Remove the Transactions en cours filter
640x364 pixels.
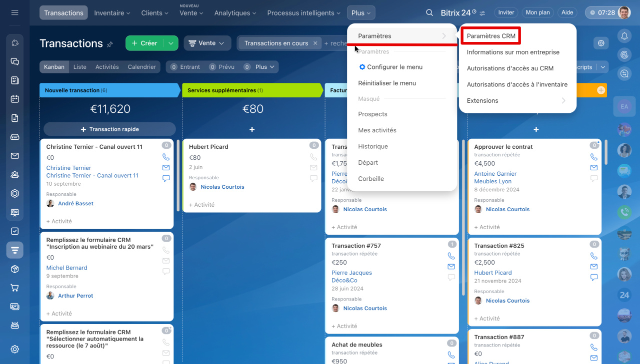click(x=315, y=43)
